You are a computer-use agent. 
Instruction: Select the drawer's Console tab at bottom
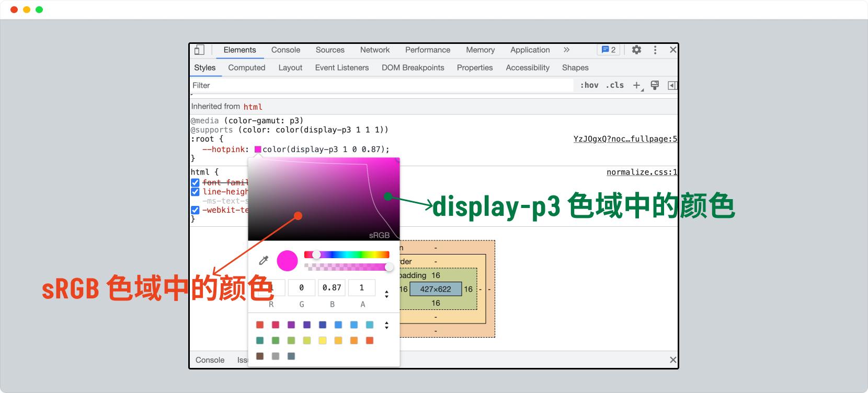(x=210, y=360)
